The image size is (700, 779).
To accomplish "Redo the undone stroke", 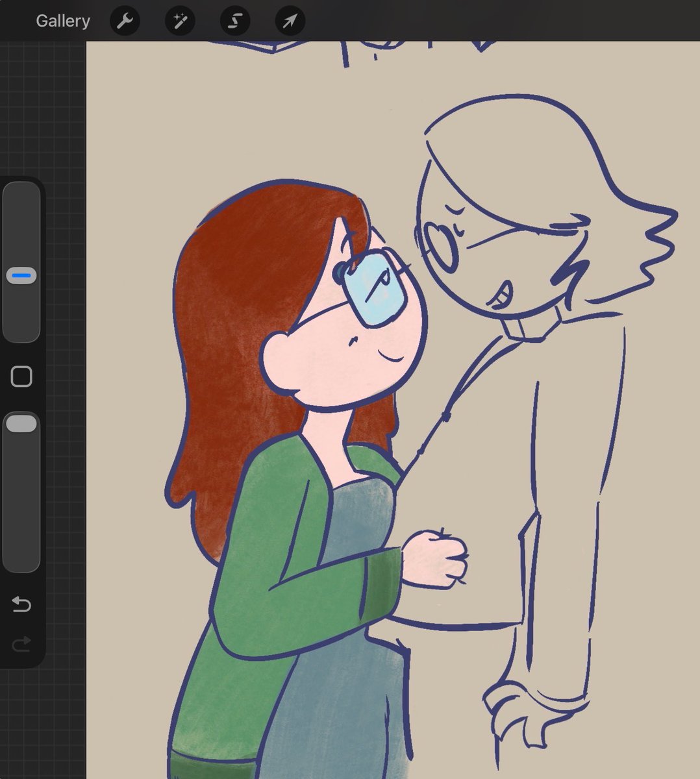I will [21, 644].
